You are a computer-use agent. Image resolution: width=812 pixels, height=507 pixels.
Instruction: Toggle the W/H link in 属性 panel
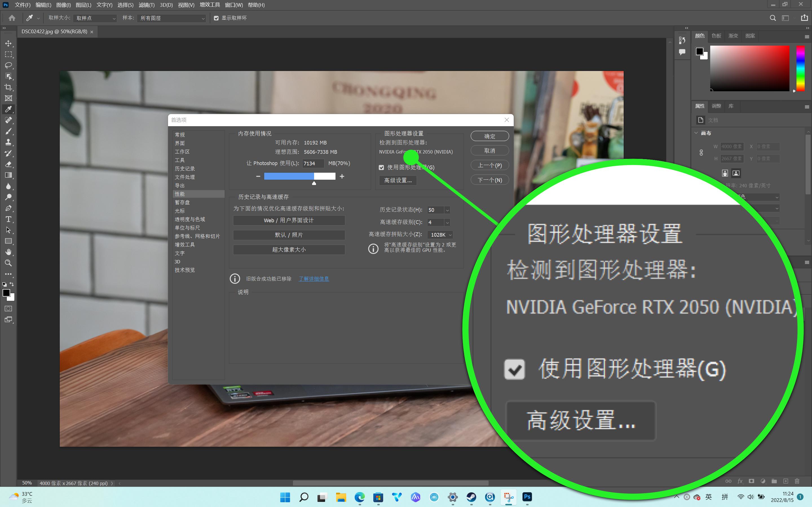point(701,153)
